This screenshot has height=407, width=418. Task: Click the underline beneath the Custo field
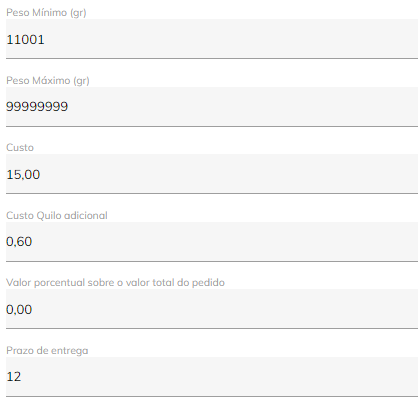[x=212, y=193]
